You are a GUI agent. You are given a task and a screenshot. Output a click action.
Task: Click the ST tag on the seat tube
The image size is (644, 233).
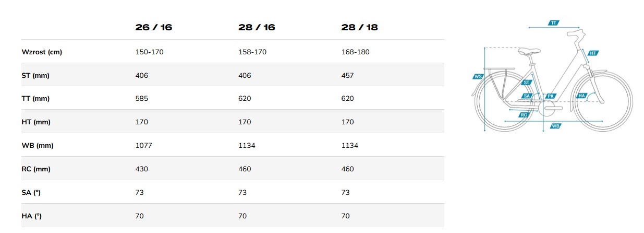pyautogui.click(x=527, y=83)
